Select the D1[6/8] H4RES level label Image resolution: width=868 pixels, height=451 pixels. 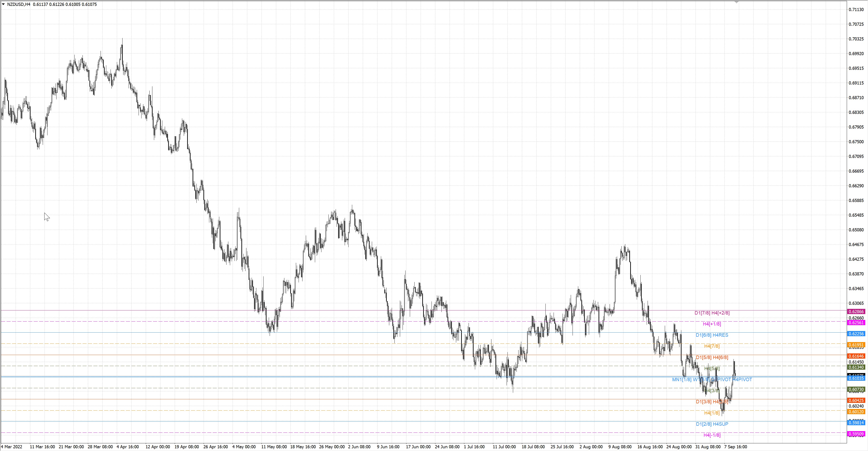[x=712, y=335]
